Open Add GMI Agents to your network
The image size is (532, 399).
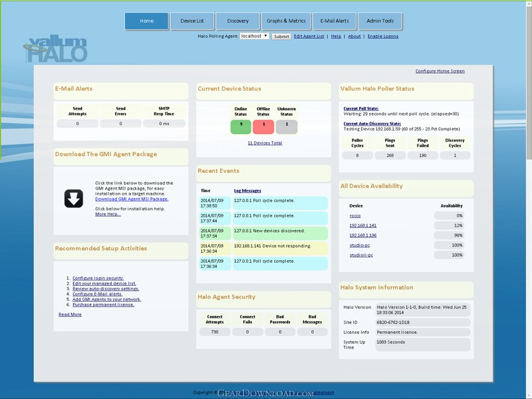point(107,299)
